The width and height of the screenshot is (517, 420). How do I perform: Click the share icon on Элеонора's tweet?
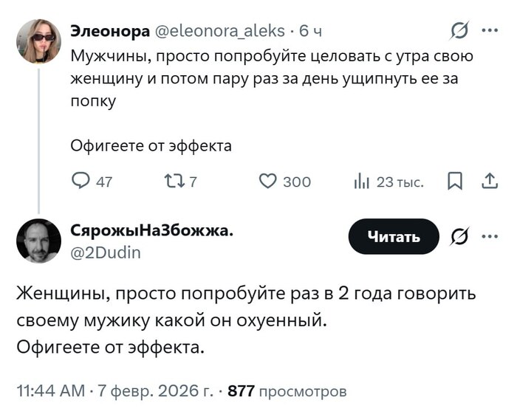489,182
